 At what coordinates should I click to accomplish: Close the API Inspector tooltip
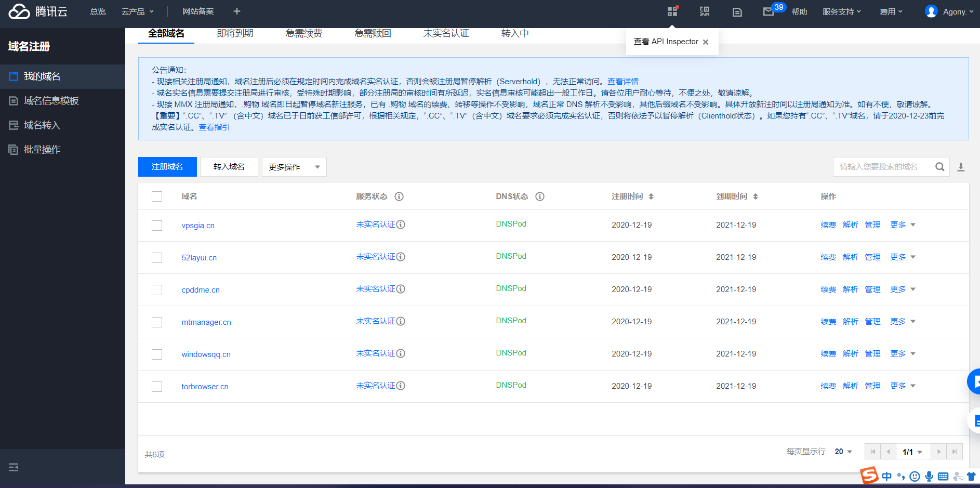tap(706, 42)
